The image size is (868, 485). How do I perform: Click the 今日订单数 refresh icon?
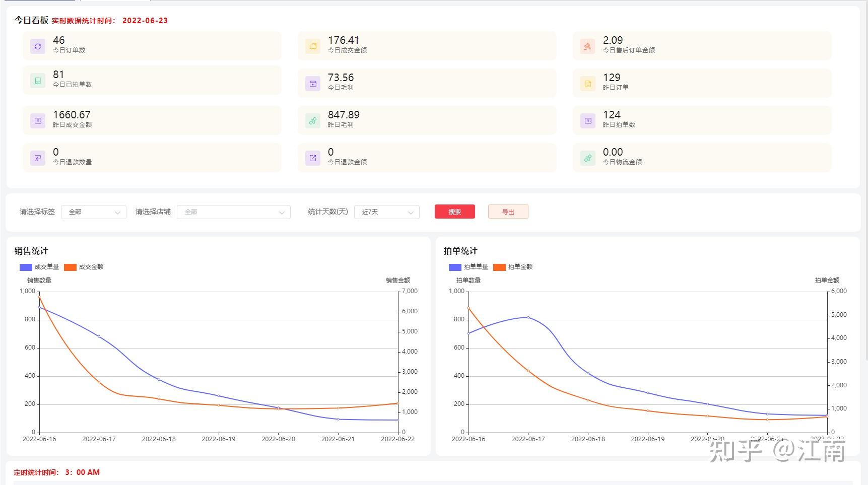coord(38,46)
